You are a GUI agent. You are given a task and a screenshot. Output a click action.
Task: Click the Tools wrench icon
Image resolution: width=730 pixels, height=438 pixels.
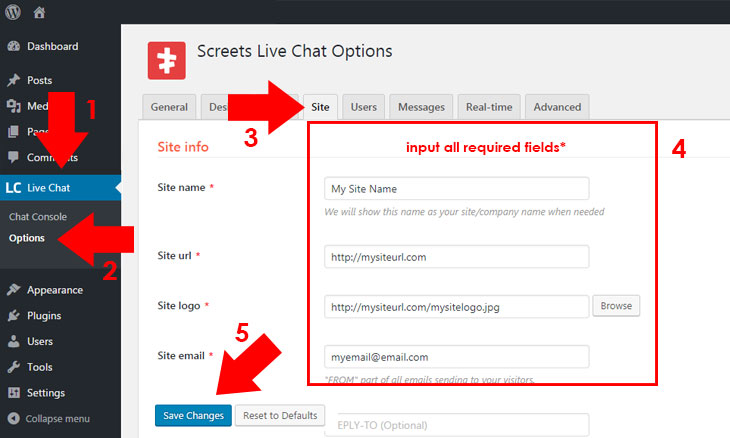[x=14, y=367]
